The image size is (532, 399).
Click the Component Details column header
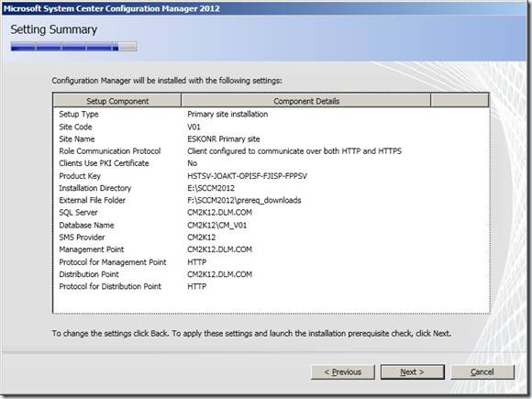click(306, 101)
